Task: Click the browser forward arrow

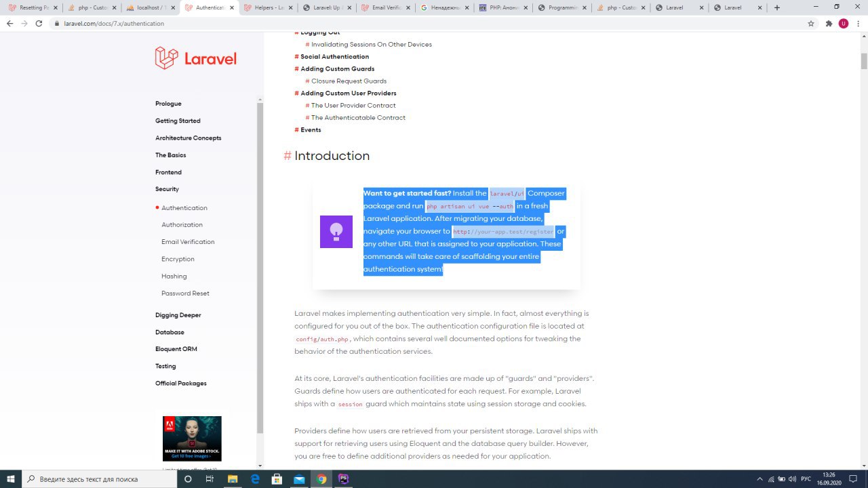Action: (x=24, y=23)
